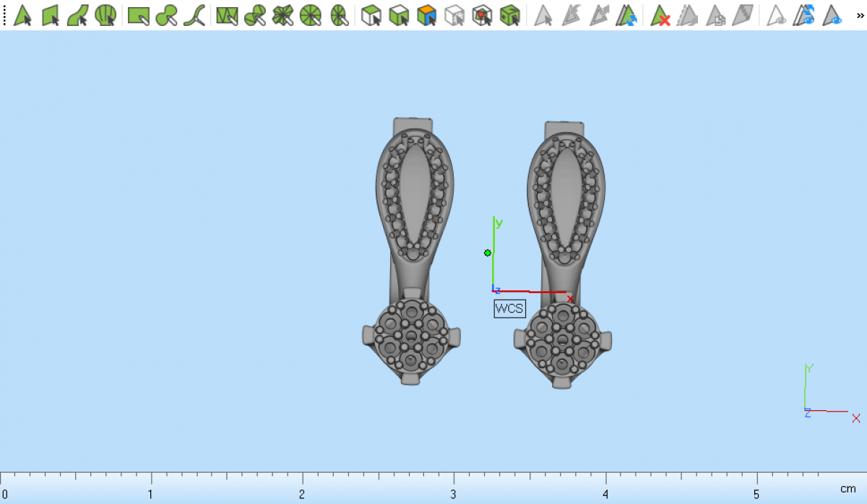Choose the green rectangle brush marking tool
Viewport: 867px width, 504px height.
pos(139,15)
